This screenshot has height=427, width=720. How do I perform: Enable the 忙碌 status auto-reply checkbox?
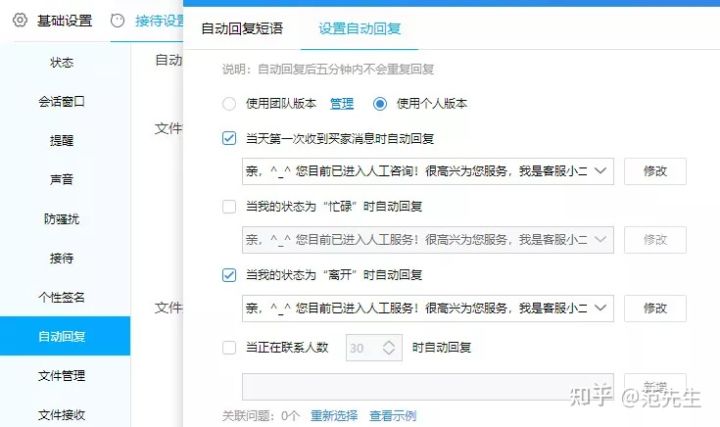pos(229,206)
